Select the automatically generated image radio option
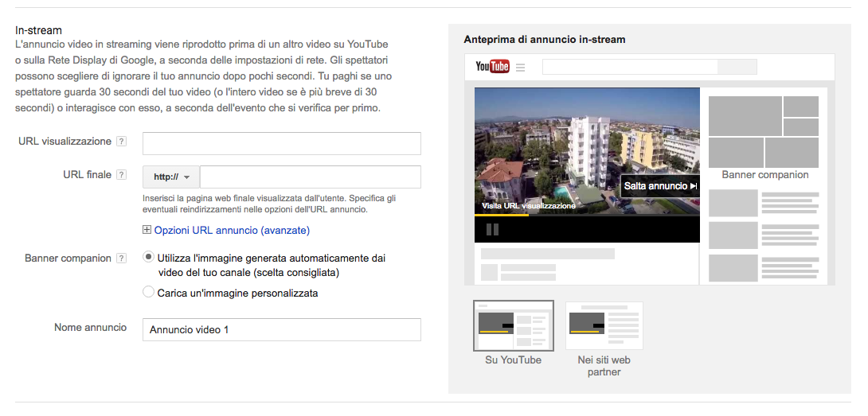868x416 pixels. (148, 257)
